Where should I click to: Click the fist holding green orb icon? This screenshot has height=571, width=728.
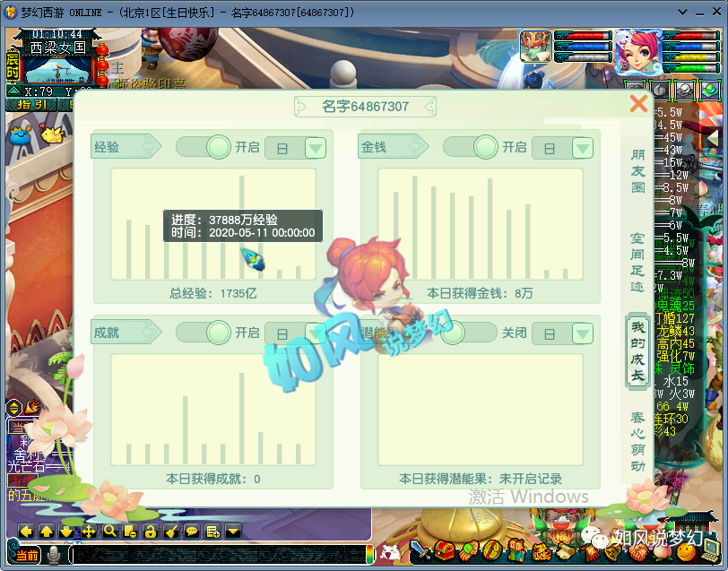469,551
